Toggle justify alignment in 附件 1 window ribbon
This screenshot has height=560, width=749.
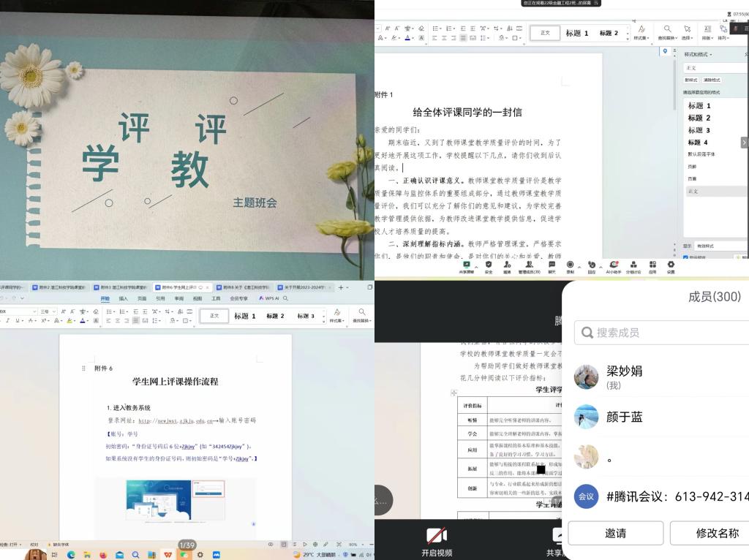click(x=463, y=38)
